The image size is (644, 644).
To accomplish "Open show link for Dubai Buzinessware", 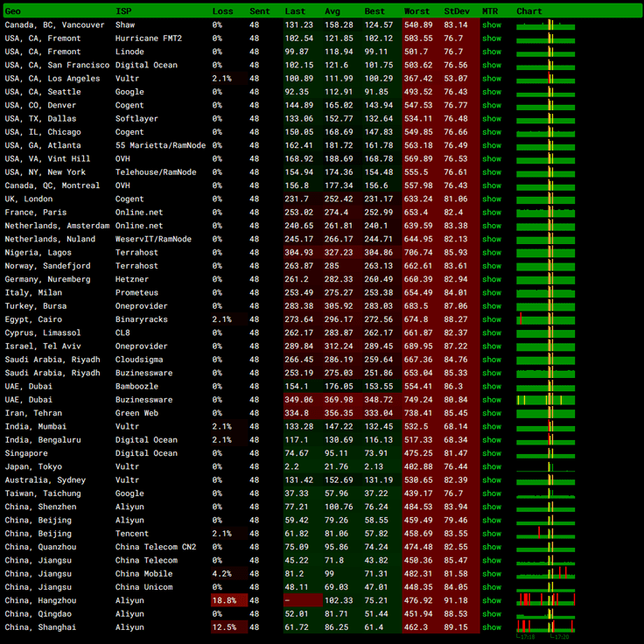I will pyautogui.click(x=492, y=400).
